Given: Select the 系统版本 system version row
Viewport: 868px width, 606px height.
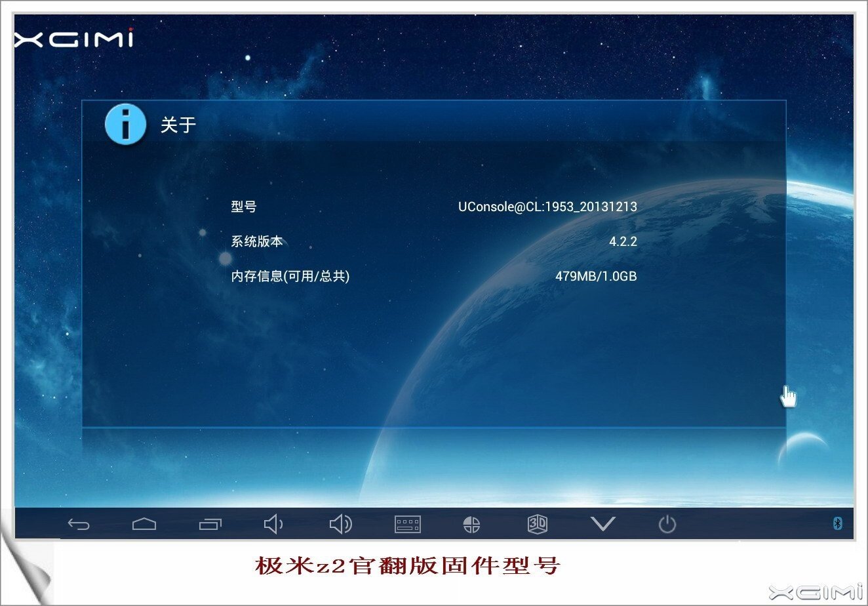Looking at the screenshot, I should [257, 241].
